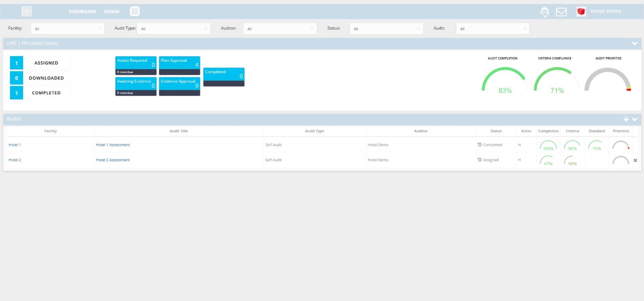This screenshot has height=301, width=644.
Task: Open the Status filter dropdown
Action: tap(386, 29)
